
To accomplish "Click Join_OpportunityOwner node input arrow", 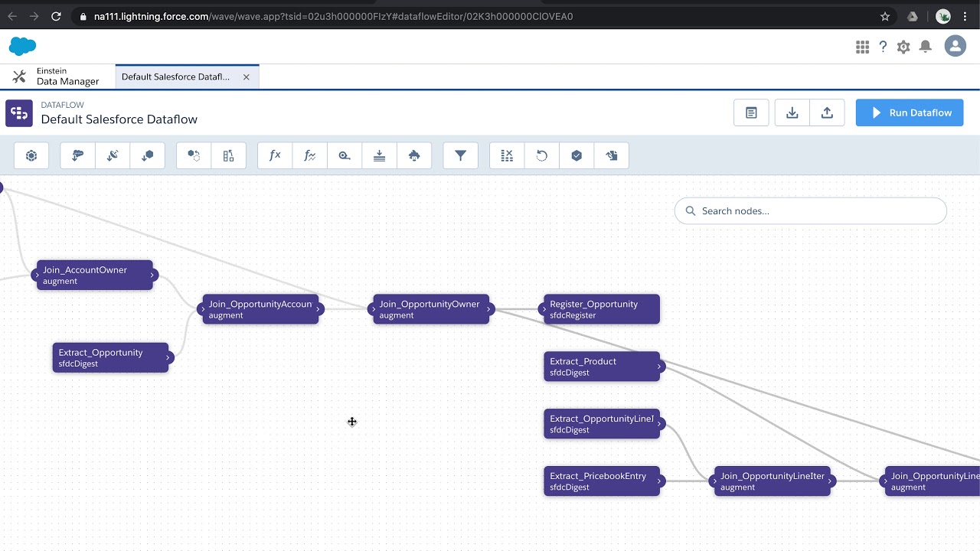I will pyautogui.click(x=372, y=309).
